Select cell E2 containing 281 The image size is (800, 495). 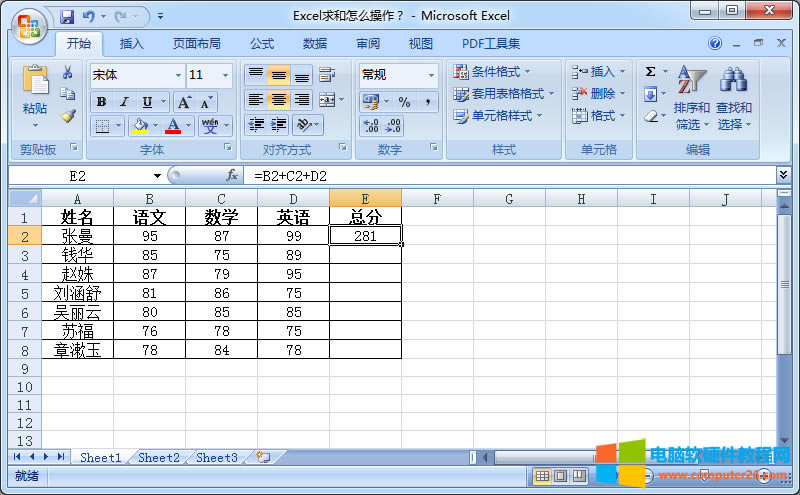[x=365, y=236]
